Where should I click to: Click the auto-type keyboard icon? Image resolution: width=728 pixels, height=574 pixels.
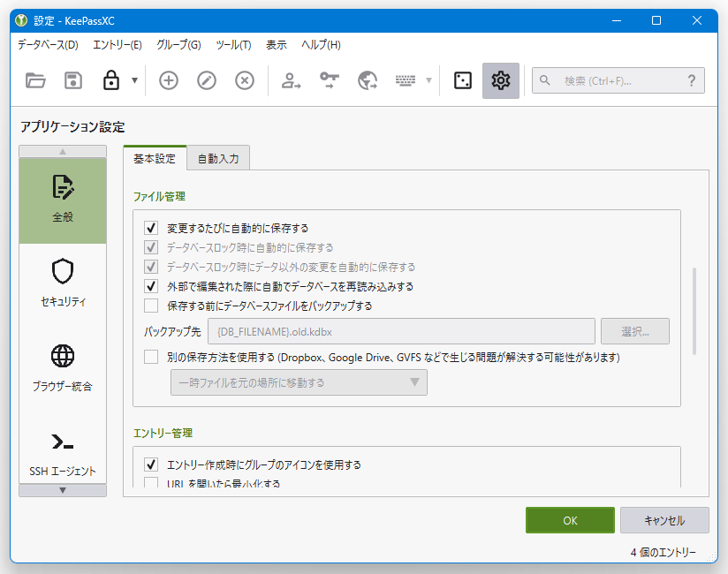[x=406, y=80]
